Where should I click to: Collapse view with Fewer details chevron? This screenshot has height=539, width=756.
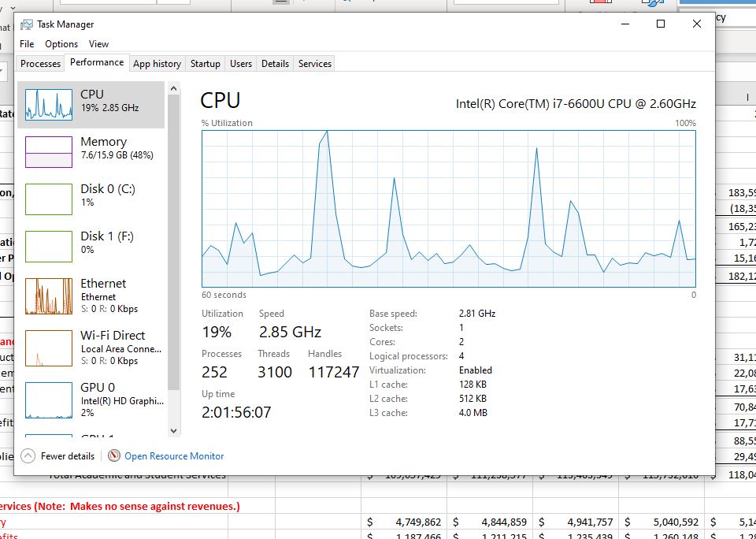tap(28, 456)
